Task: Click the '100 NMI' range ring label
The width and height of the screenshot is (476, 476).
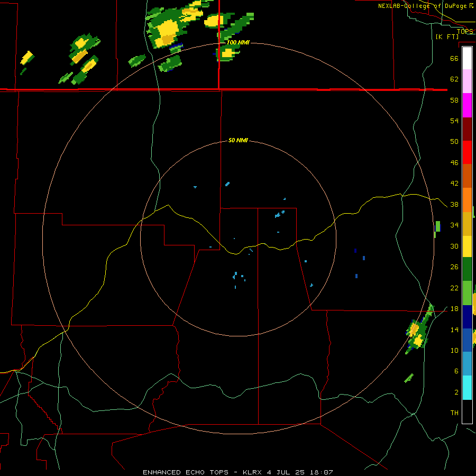Action: [238, 42]
